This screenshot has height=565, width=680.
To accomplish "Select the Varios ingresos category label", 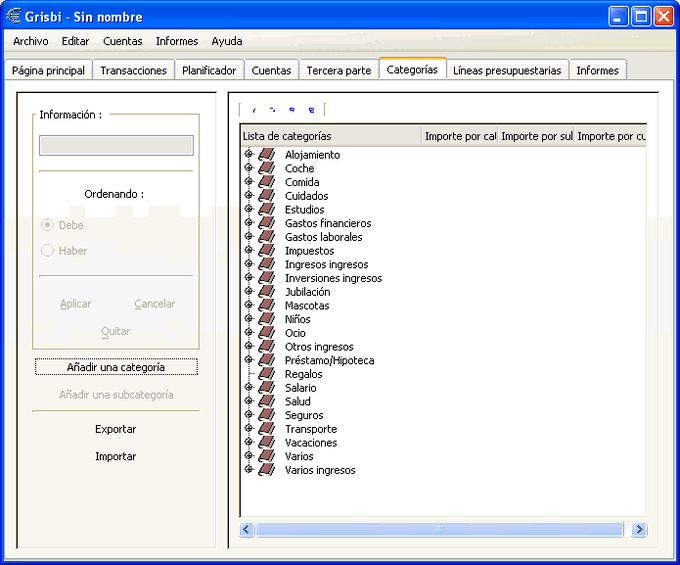I will click(x=320, y=470).
